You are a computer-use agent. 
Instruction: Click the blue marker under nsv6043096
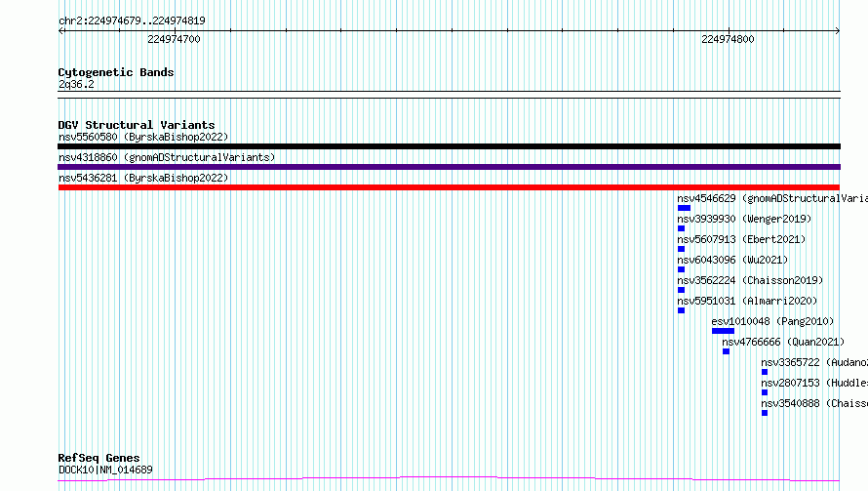[682, 269]
